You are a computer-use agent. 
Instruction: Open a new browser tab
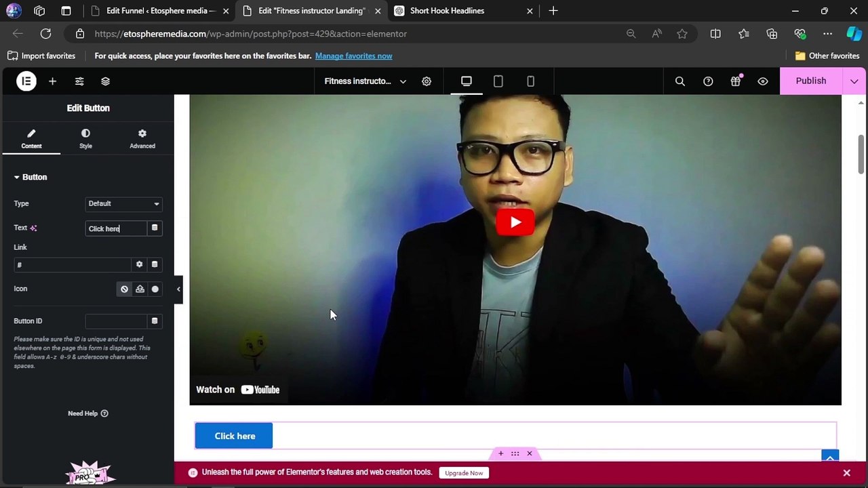[x=553, y=11]
